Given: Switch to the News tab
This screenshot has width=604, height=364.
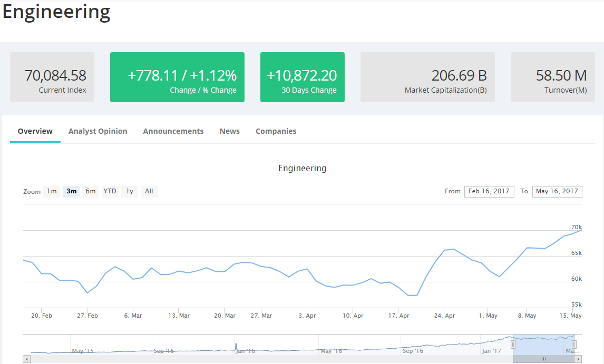Looking at the screenshot, I should (x=230, y=131).
